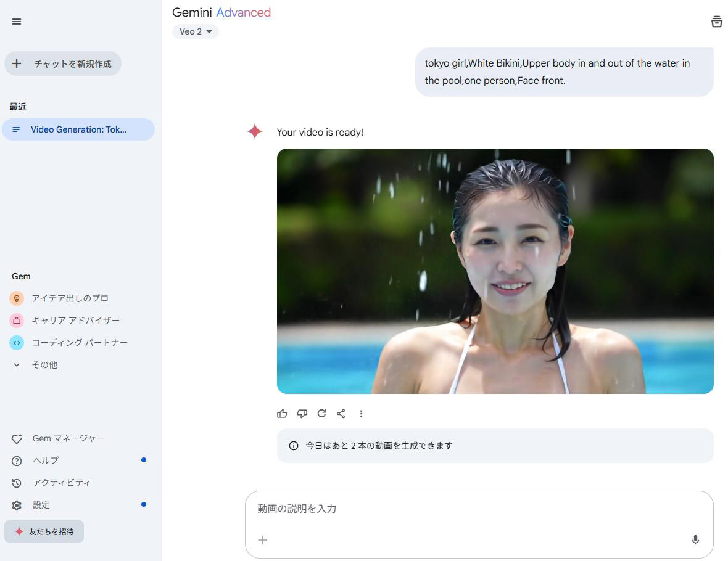
Task: Click the plus attachment icon in prompt box
Action: coord(263,540)
